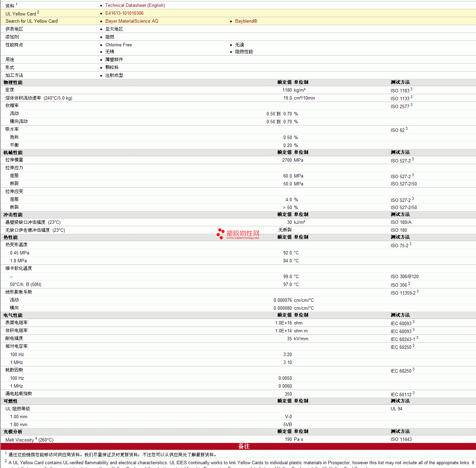Click the 1.00 mm rating 'V-0'
The width and height of the screenshot is (476, 468).
pos(288,417)
